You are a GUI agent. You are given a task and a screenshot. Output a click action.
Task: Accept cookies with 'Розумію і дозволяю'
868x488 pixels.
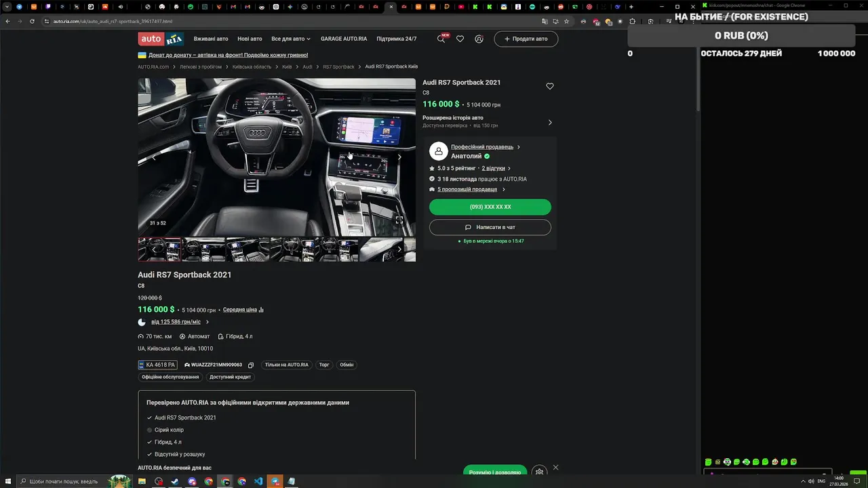coord(495,472)
